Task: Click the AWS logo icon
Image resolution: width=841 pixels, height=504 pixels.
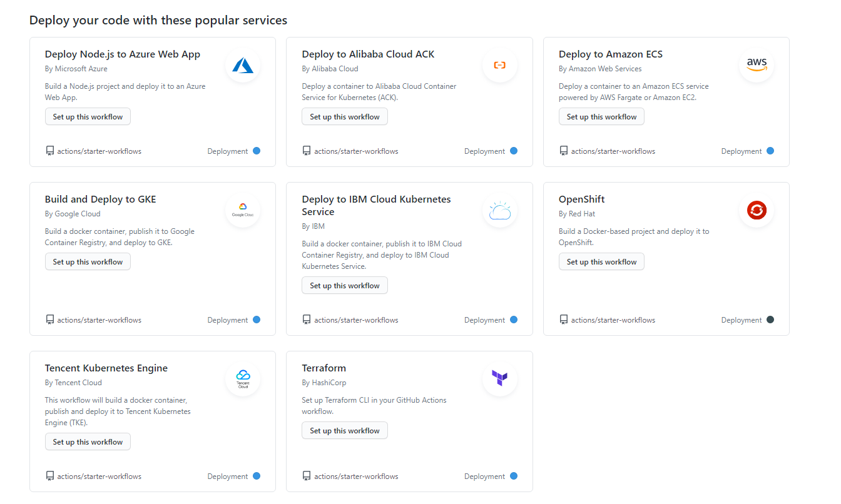Action: click(x=757, y=65)
